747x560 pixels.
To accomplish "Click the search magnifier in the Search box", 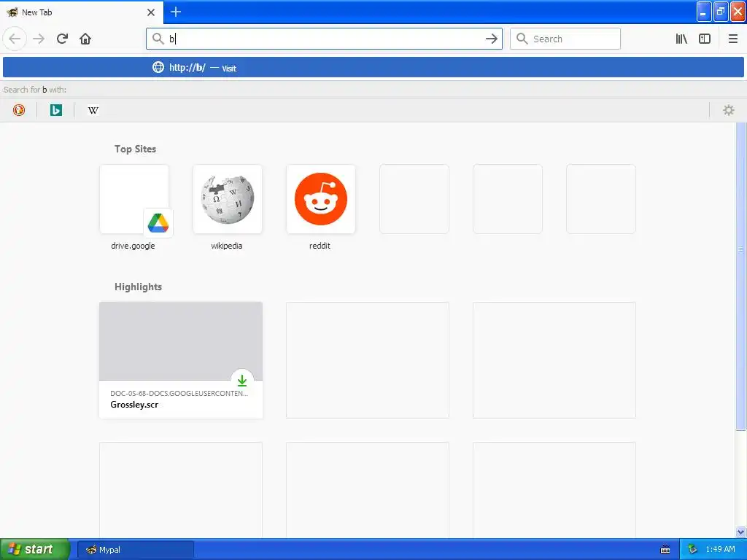I will tap(522, 39).
